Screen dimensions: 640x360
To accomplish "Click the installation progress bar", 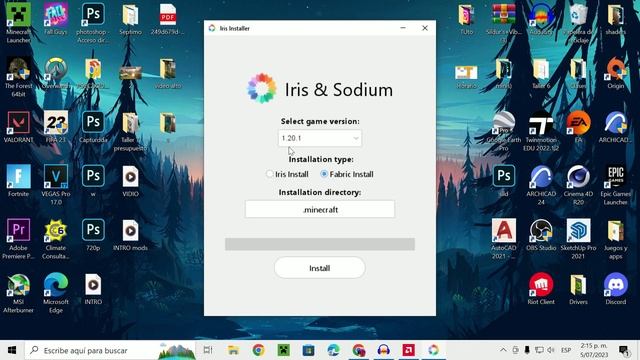I will tap(320, 244).
